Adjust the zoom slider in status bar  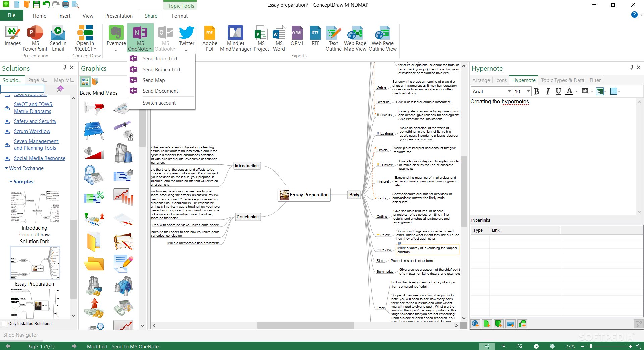coord(591,346)
